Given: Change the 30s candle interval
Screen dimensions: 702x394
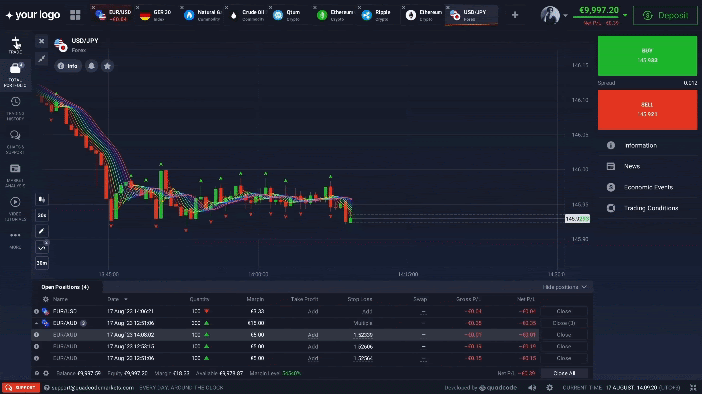Looking at the screenshot, I should pos(42,215).
